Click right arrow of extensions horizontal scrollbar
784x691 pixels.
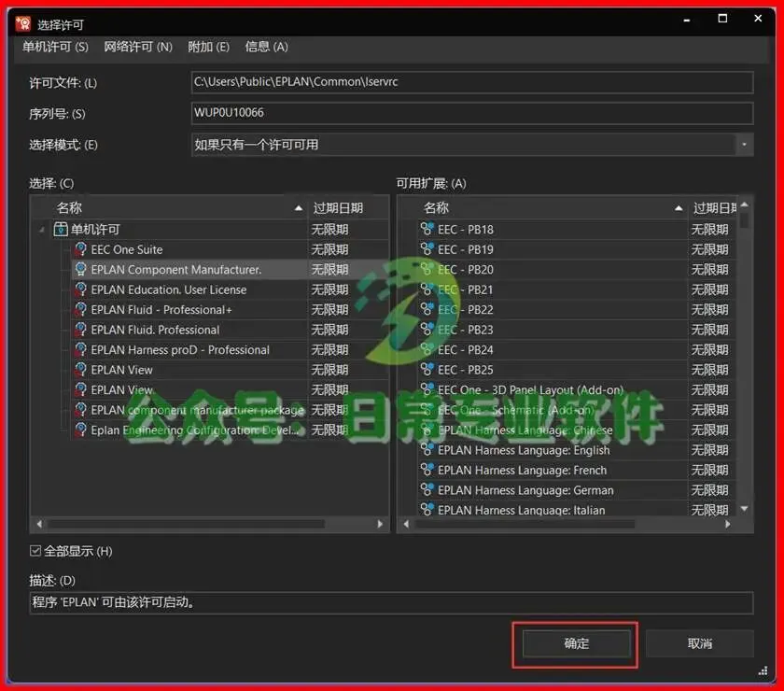click(728, 524)
